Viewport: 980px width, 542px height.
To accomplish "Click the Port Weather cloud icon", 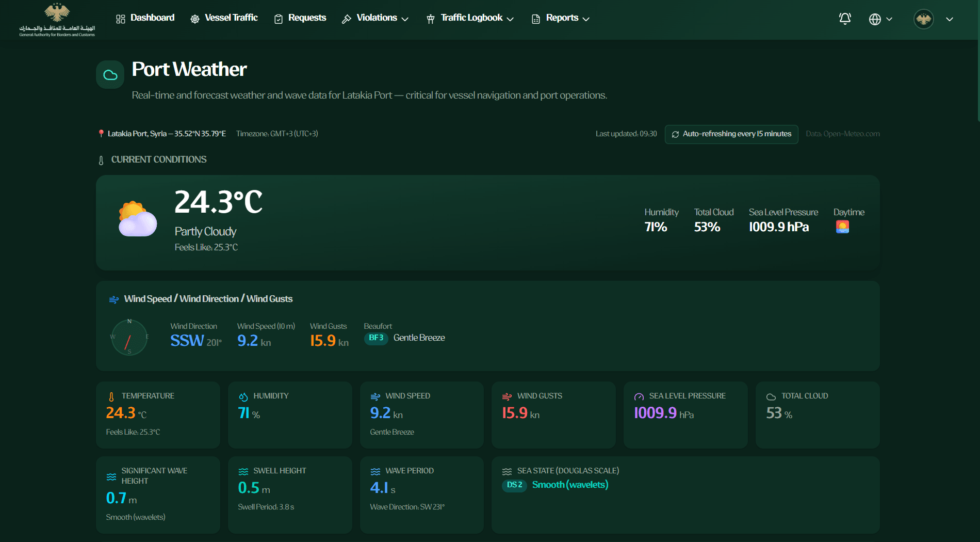I will [x=110, y=75].
